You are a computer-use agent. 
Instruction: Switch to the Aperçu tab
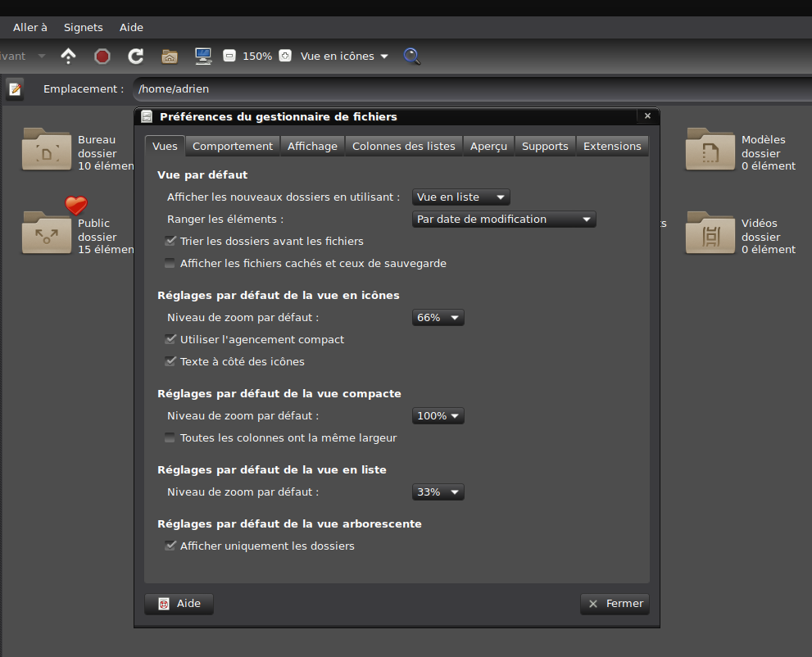click(488, 147)
